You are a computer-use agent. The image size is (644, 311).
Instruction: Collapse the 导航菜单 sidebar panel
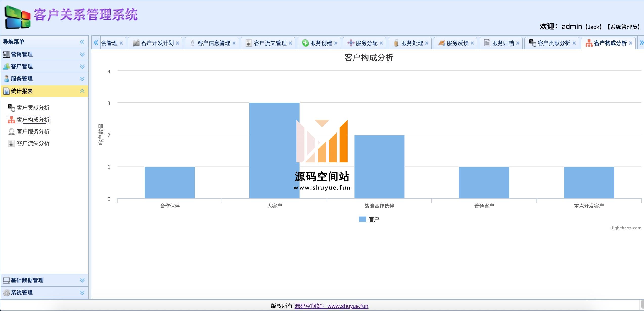82,42
